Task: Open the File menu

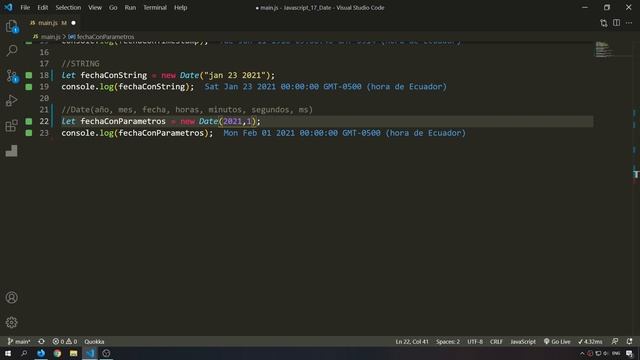Action: point(25,7)
